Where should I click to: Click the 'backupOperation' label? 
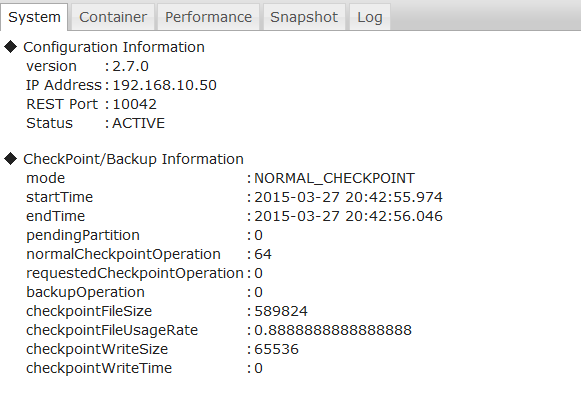(x=85, y=292)
